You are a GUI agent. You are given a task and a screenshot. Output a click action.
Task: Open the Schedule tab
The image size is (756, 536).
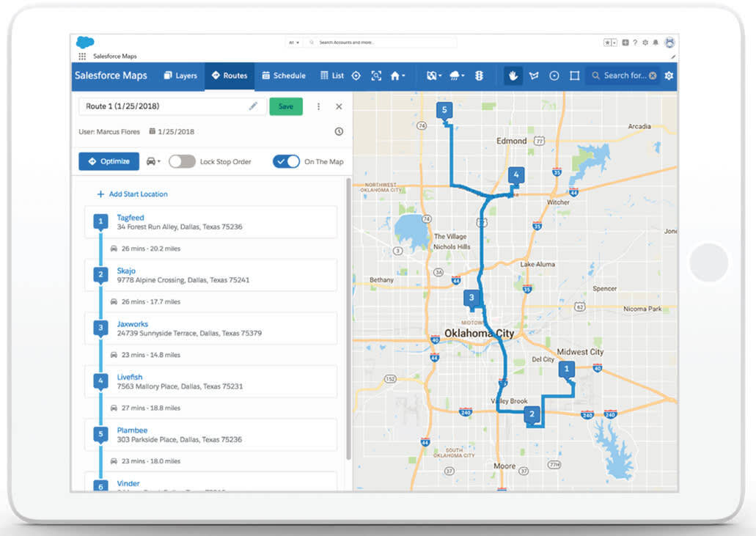tap(284, 76)
